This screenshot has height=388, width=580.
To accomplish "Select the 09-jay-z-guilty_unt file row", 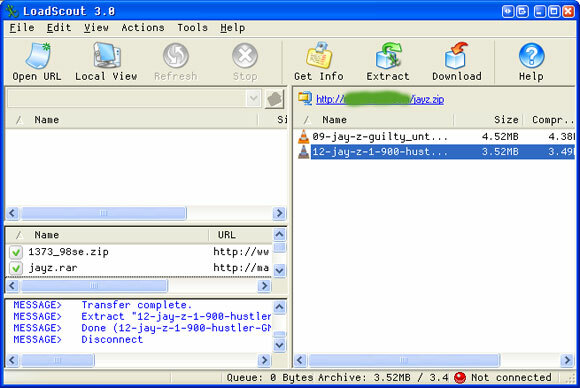I will (x=436, y=136).
